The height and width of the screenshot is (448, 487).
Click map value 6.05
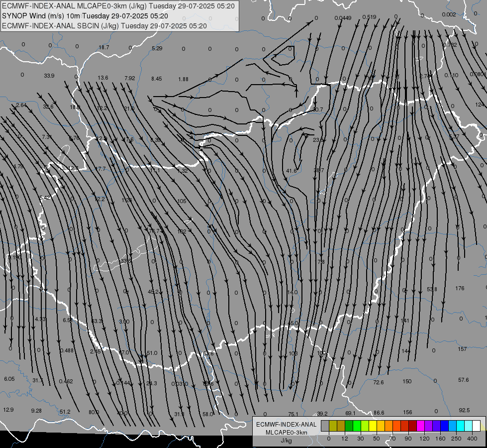click(9, 379)
